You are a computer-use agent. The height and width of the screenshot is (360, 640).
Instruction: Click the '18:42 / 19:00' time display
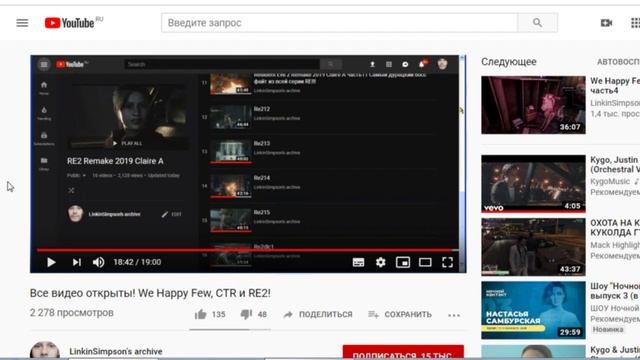pos(137,262)
